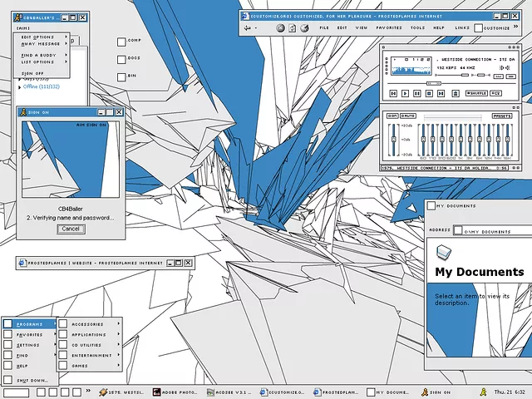Expand quick launch chevron on taskbar

pos(88,391)
